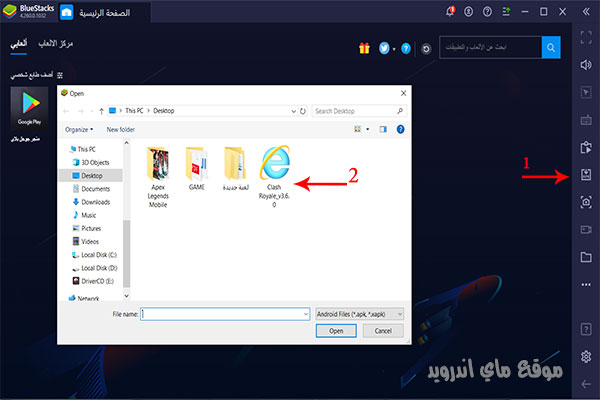
Task: Click the sidebar help question box icon
Action: click(x=586, y=329)
